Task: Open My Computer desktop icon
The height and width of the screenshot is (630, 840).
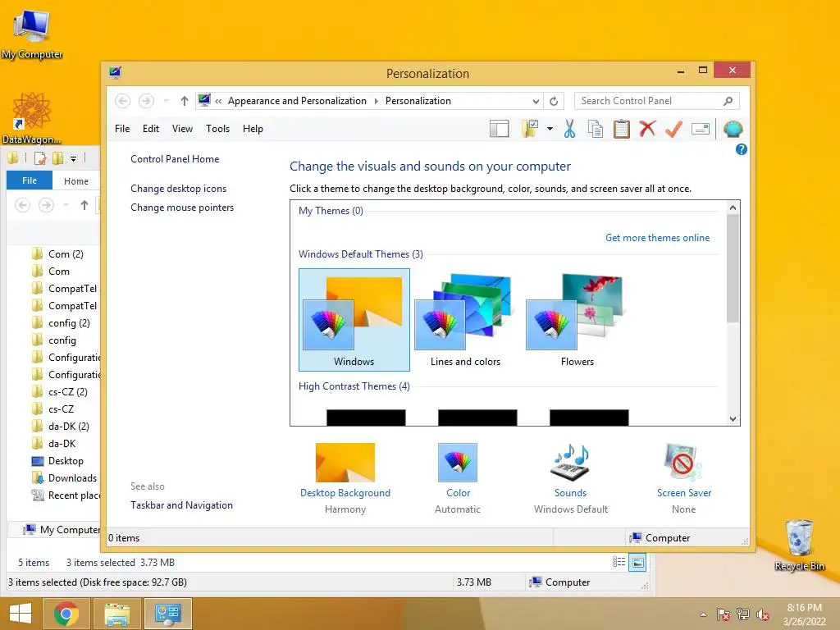Action: (x=32, y=33)
